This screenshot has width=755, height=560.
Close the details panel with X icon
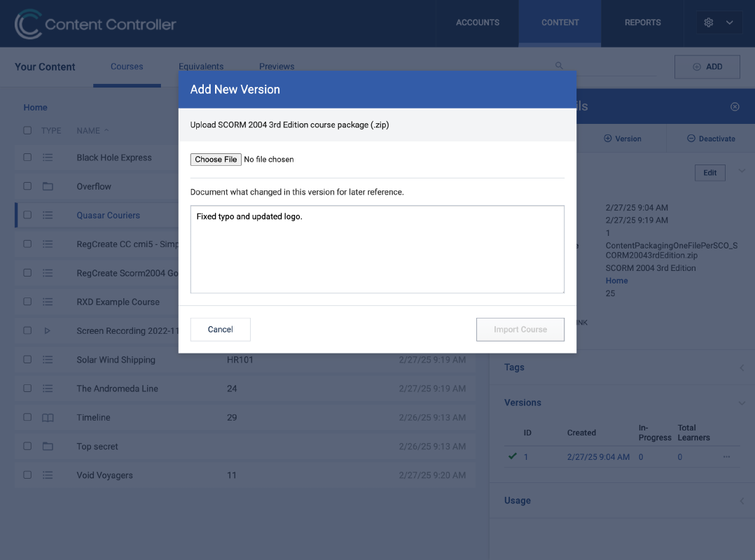click(x=735, y=107)
